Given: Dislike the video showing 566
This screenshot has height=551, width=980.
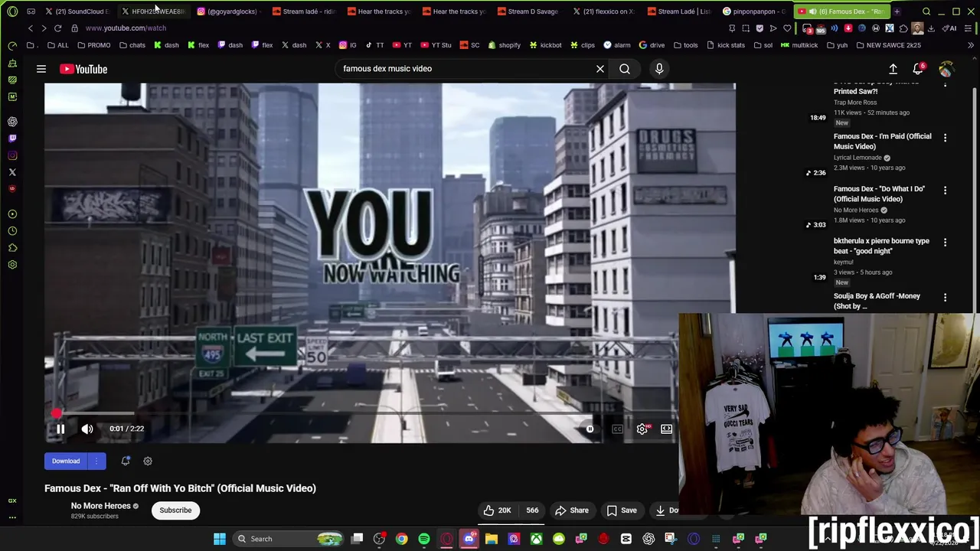Looking at the screenshot, I should [x=532, y=510].
